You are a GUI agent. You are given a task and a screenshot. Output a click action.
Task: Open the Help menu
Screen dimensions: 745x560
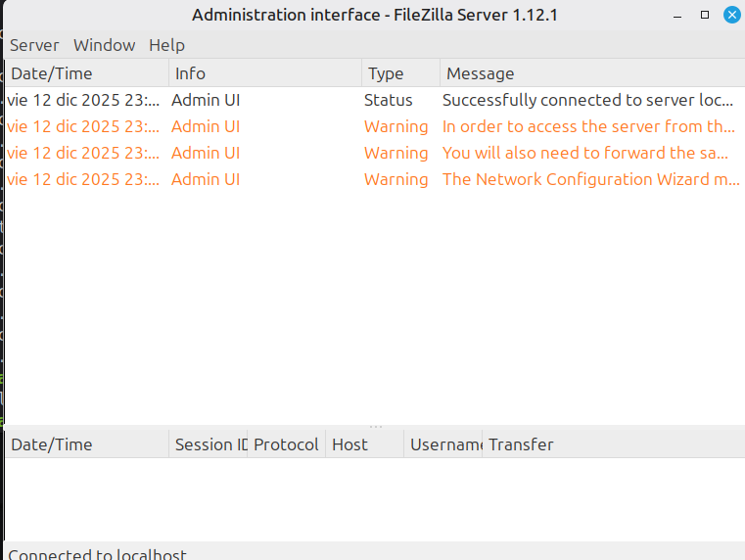[x=166, y=45]
